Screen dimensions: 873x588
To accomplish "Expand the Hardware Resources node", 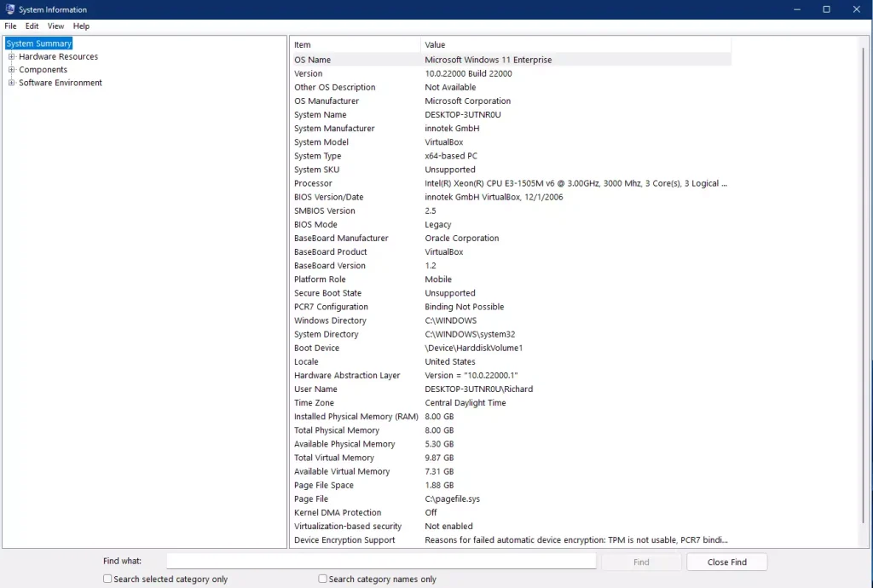I will [x=11, y=56].
